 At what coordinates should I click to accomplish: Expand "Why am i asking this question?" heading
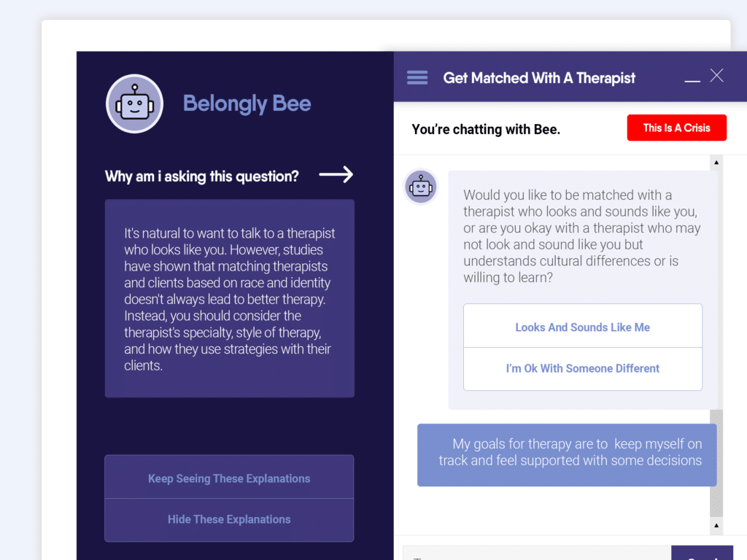[202, 176]
